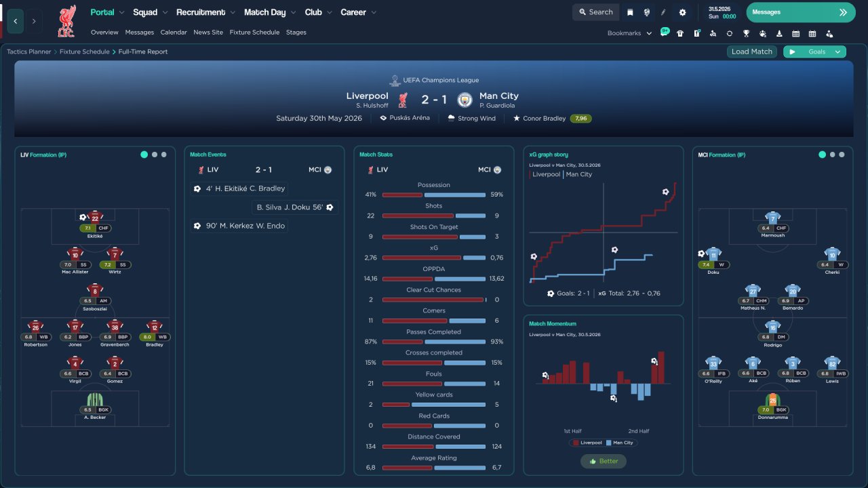Expand the Portal menu chevron

(122, 12)
